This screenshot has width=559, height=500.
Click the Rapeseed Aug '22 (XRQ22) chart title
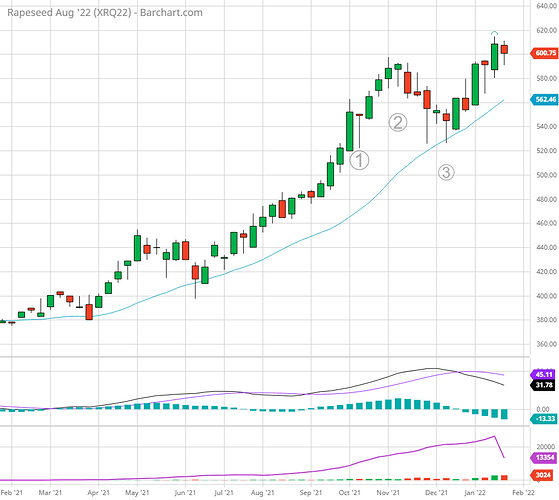(x=105, y=13)
